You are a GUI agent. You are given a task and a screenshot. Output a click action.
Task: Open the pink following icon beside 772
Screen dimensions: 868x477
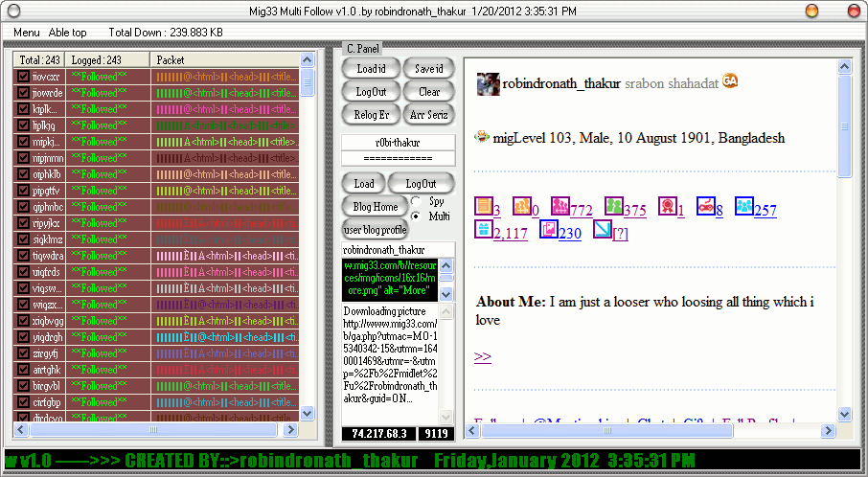[x=560, y=206]
